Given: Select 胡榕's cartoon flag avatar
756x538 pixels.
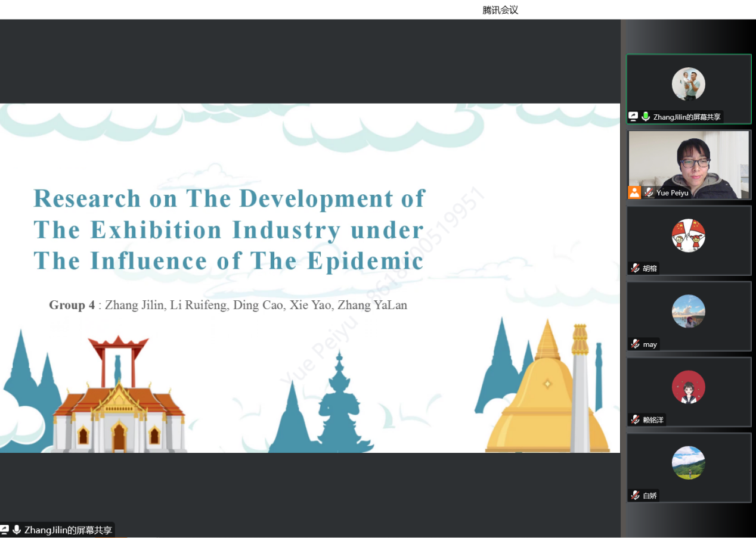Looking at the screenshot, I should (688, 235).
